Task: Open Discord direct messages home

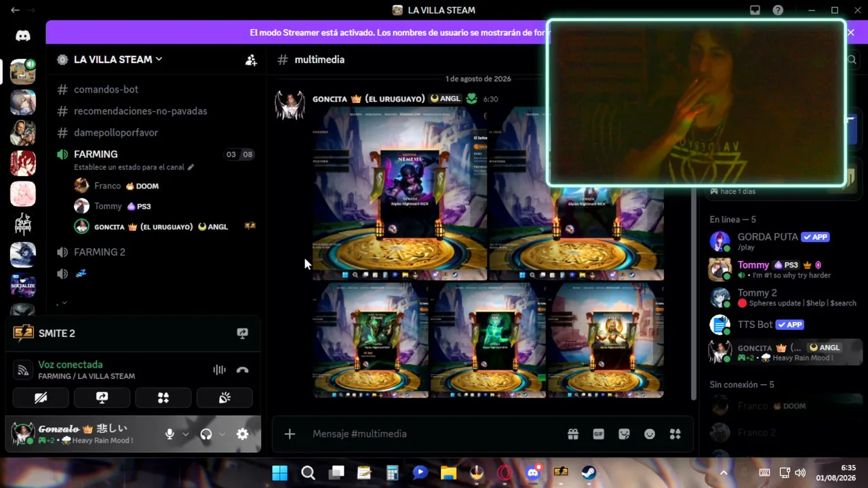Action: tap(23, 36)
